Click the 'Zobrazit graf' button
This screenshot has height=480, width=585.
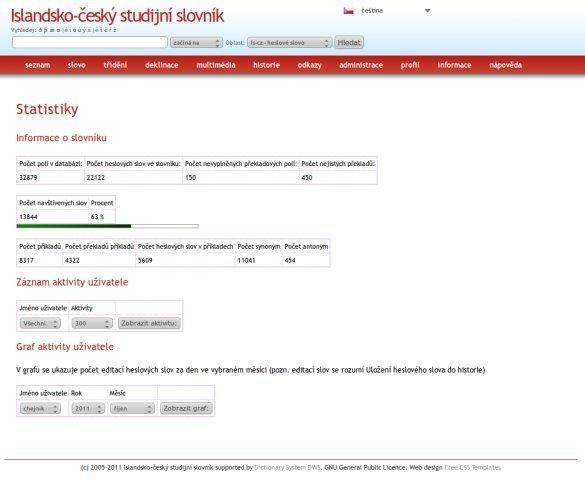coord(186,408)
